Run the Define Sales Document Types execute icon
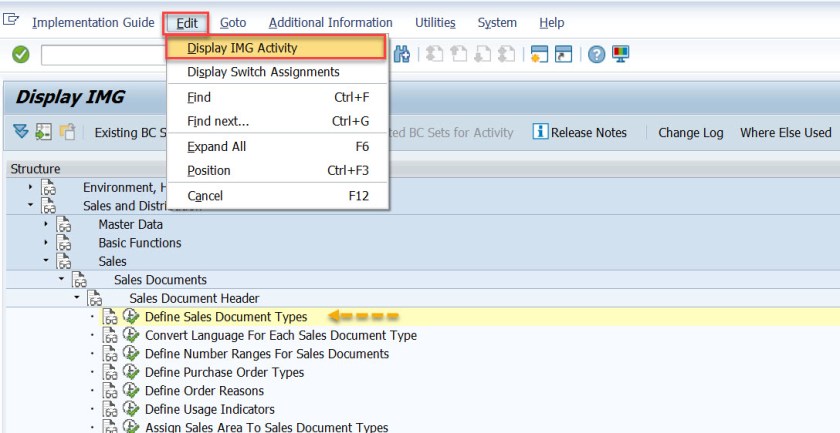The width and height of the screenshot is (840, 433). click(131, 317)
